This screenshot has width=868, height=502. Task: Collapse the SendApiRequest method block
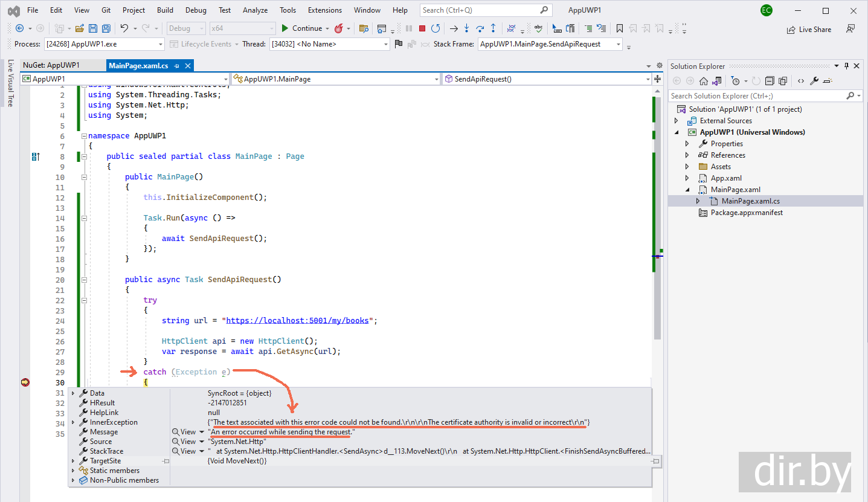click(84, 280)
